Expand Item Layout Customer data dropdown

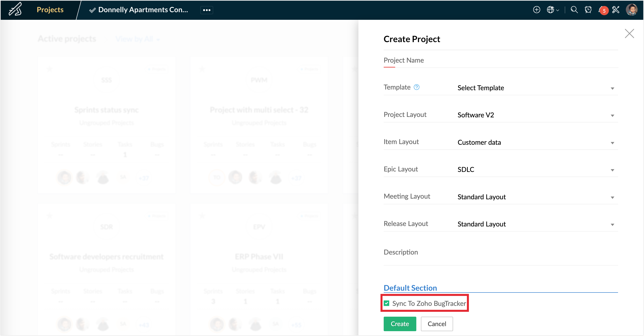(535, 142)
